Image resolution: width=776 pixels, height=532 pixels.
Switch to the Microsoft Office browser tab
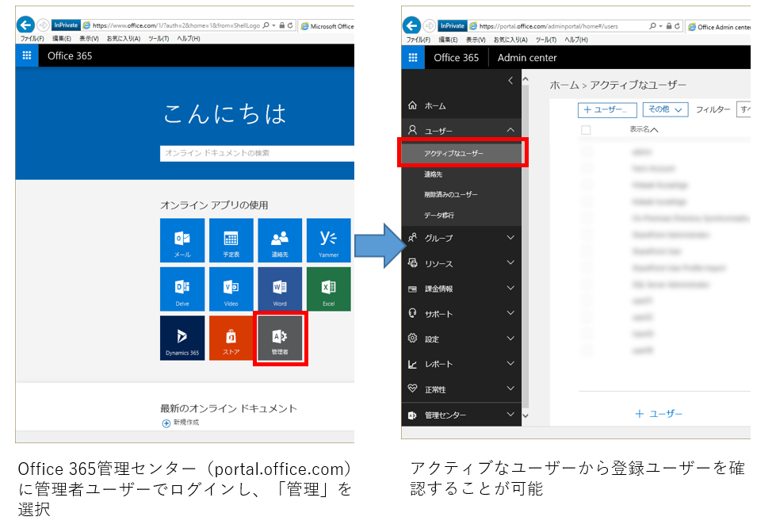click(x=327, y=26)
